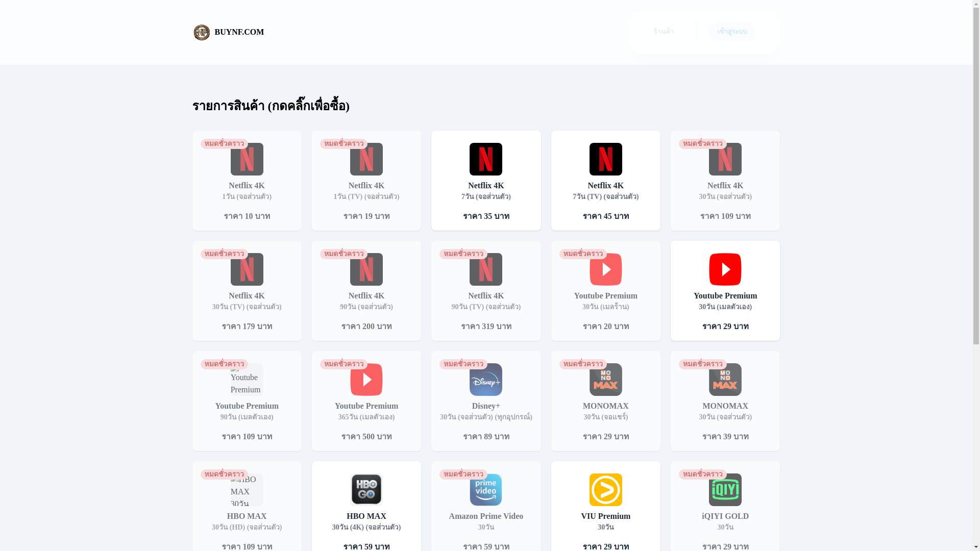Click the "30วัน (4K) (จอส่วนตัว)" HBO MAX subtitle
Viewport: 980px width, 551px height.
click(x=366, y=527)
